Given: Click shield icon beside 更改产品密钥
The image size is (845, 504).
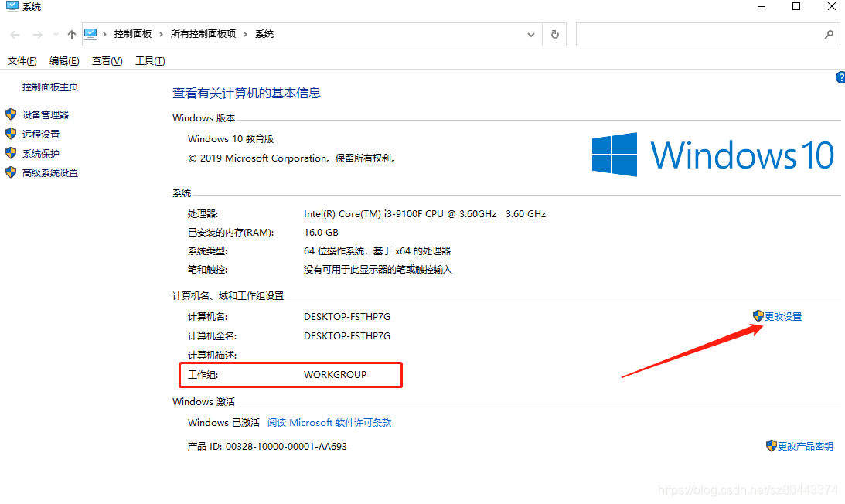Looking at the screenshot, I should 772,446.
